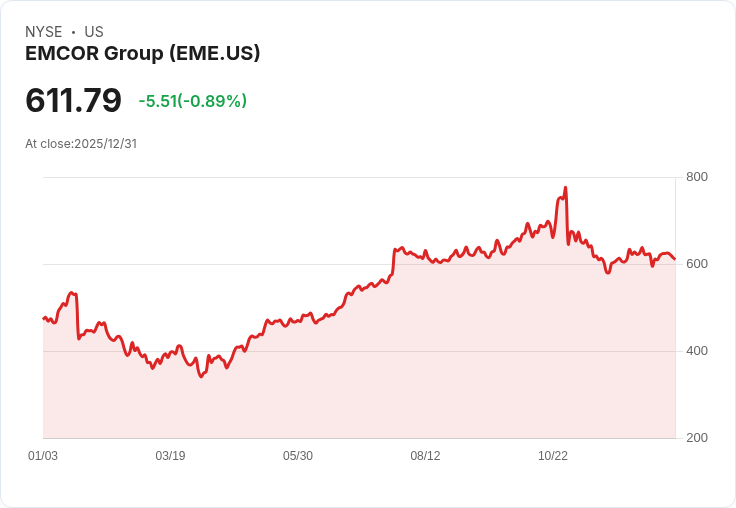Click the 611.79 stock price

click(73, 100)
